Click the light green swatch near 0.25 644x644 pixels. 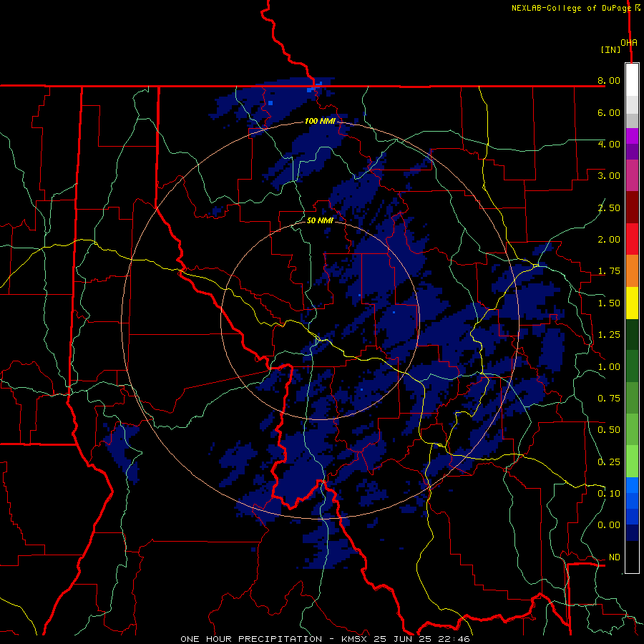point(632,462)
